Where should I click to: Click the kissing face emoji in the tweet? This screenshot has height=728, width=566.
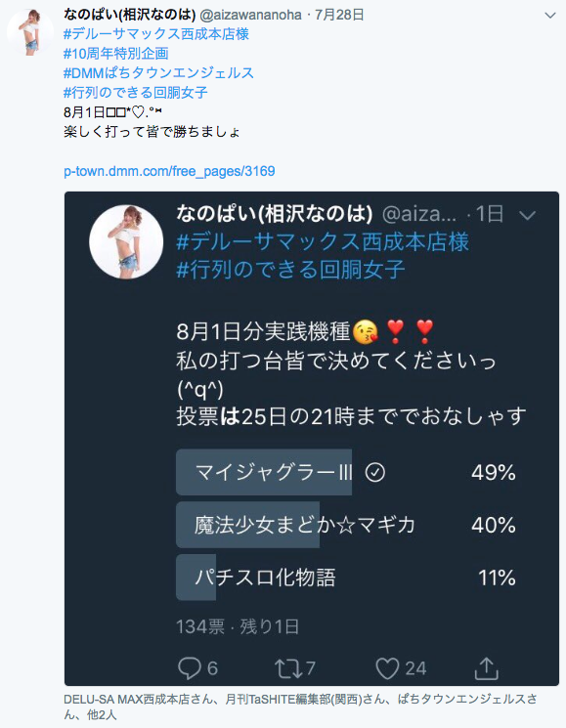(365, 332)
